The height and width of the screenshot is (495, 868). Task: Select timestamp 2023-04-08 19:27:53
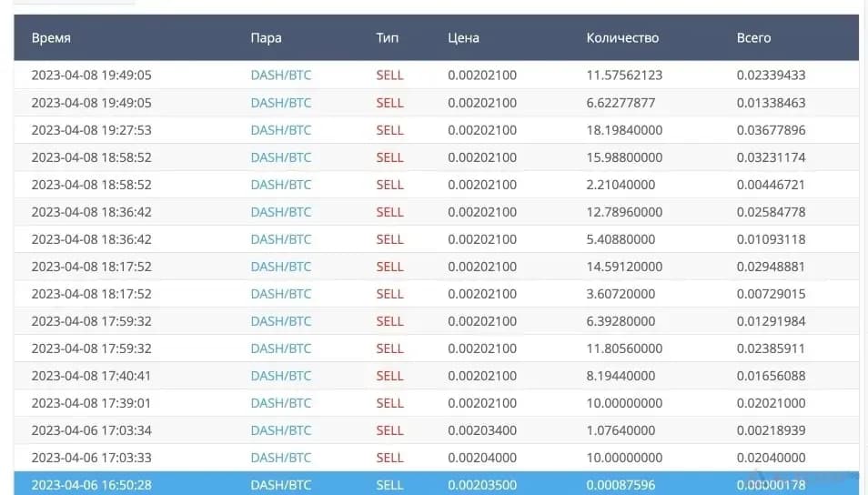(x=91, y=130)
